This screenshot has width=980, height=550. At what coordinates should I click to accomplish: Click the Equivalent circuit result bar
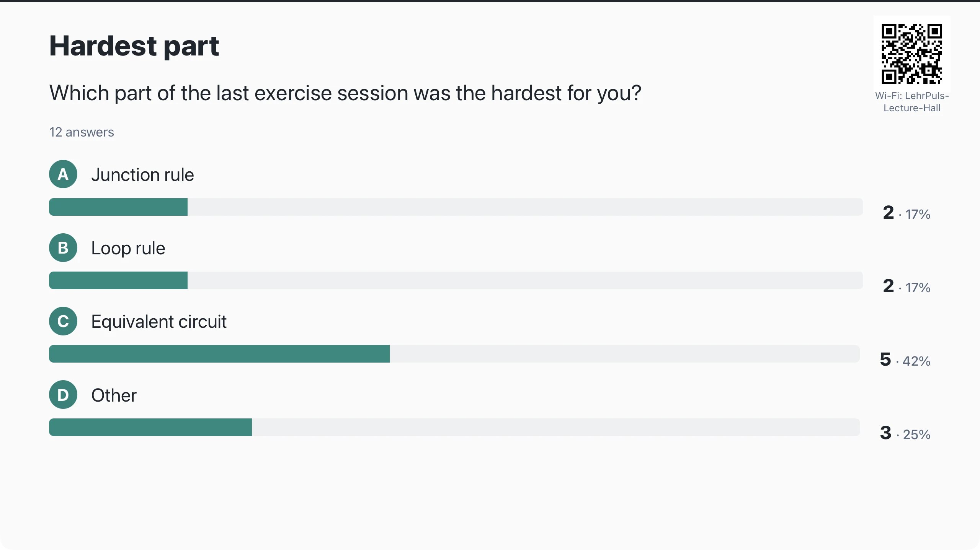(454, 354)
